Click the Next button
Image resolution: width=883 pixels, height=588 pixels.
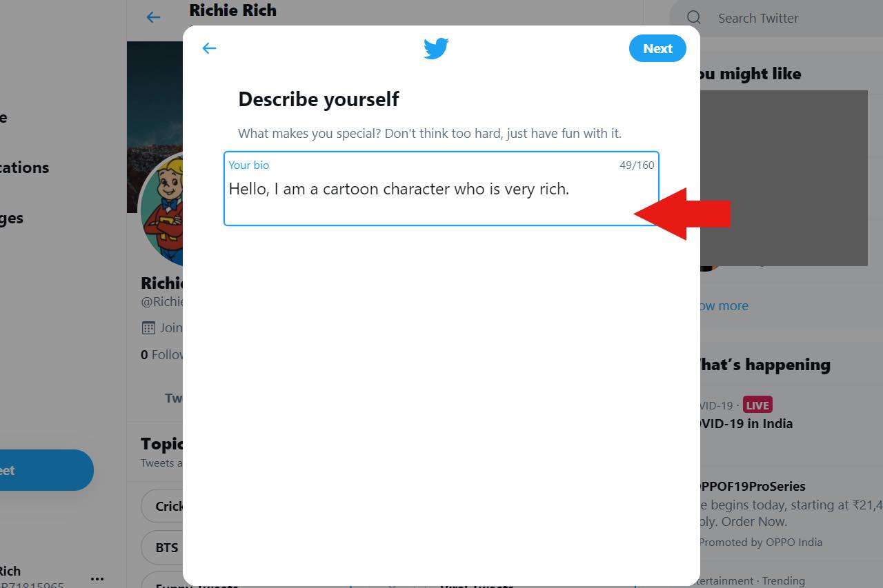(657, 48)
